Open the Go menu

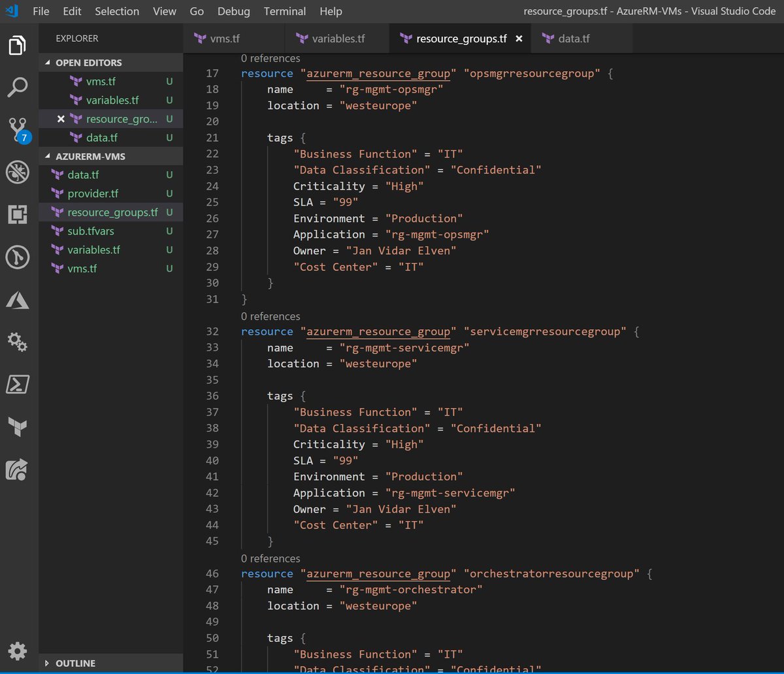197,11
